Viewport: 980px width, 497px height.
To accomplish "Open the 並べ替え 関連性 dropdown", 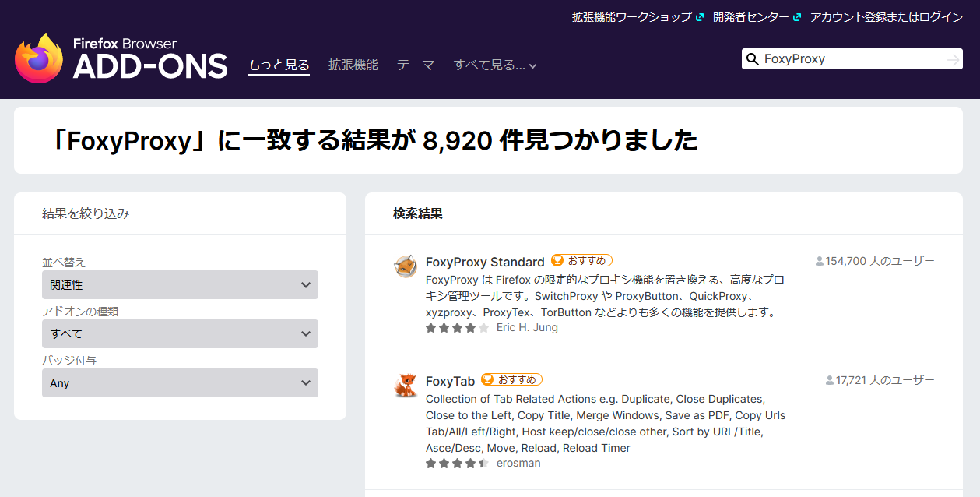I will coord(180,285).
